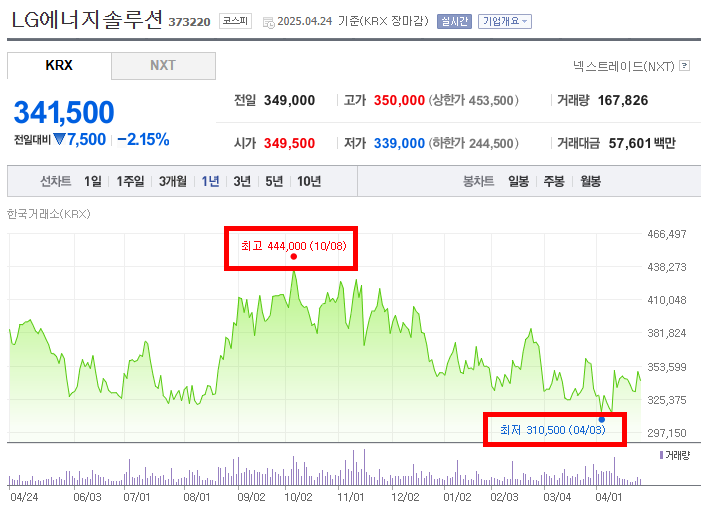This screenshot has height=513, width=701.
Task: Click the upper limit price 453,500
Action: [x=491, y=100]
